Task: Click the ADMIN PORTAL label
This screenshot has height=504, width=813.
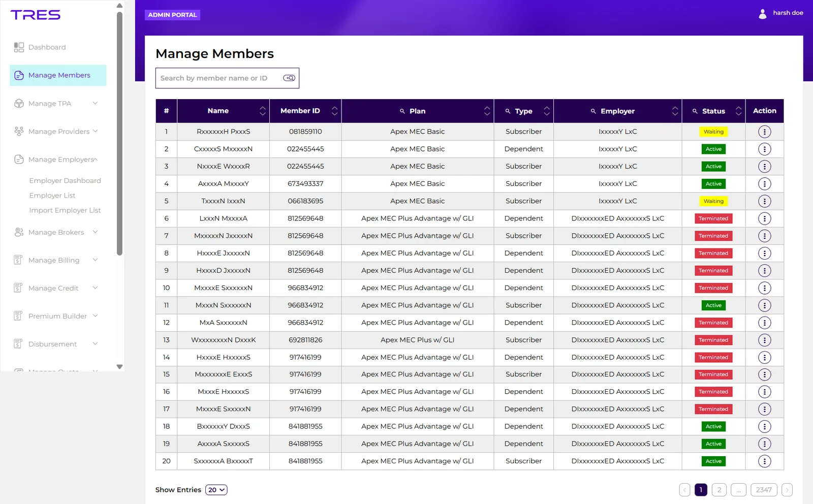Action: (x=172, y=15)
